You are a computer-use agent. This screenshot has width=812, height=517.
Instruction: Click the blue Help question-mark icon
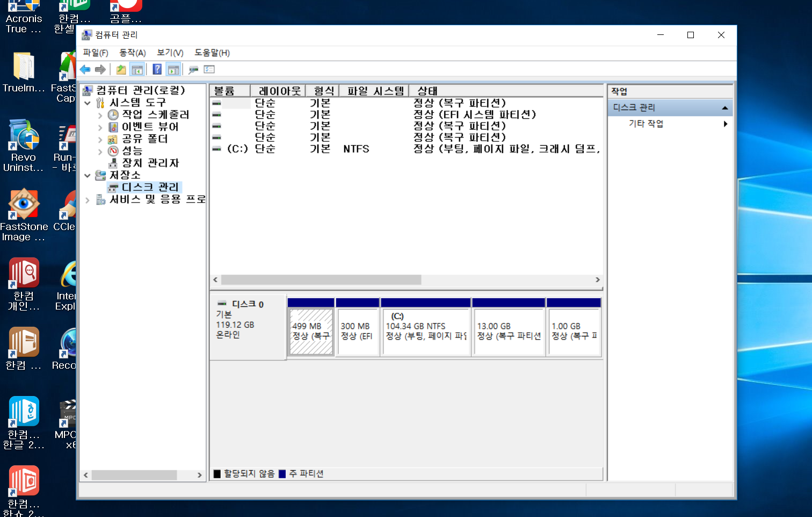157,69
